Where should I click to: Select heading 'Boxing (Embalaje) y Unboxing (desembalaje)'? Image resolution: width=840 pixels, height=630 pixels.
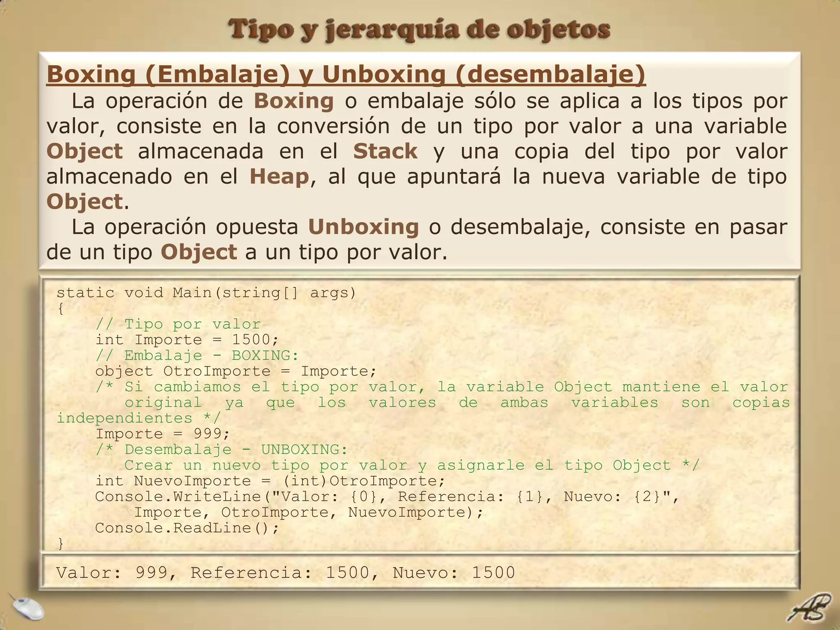(x=346, y=75)
